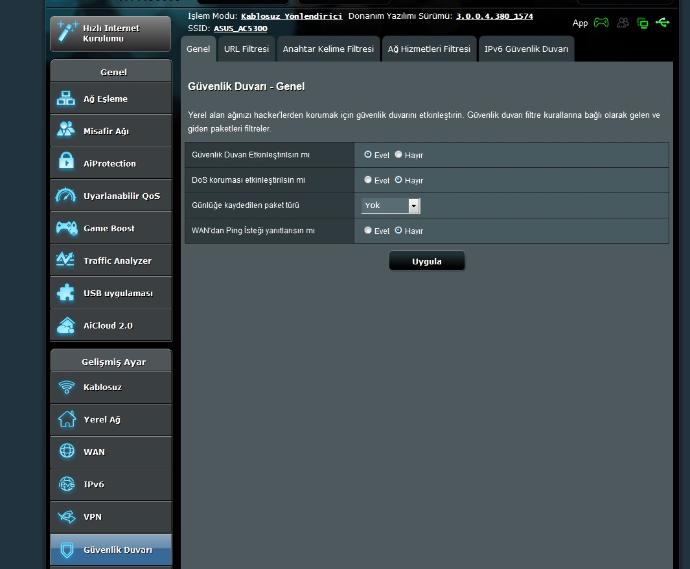690x569 pixels.
Task: Open the AiCloud 2.0 menu label
Action: click(x=108, y=326)
